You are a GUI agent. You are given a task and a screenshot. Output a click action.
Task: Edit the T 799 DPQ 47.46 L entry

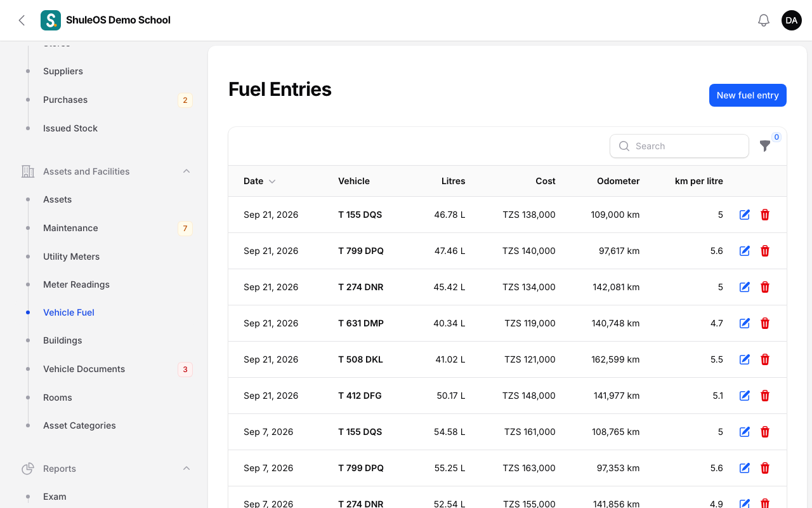click(745, 251)
